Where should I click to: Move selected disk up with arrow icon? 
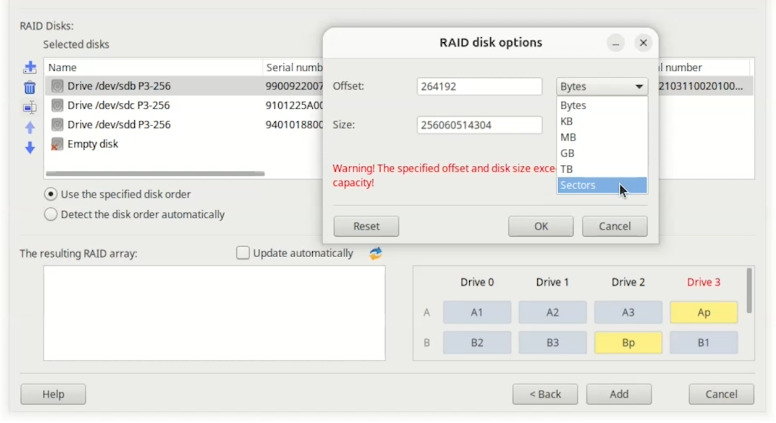click(30, 128)
